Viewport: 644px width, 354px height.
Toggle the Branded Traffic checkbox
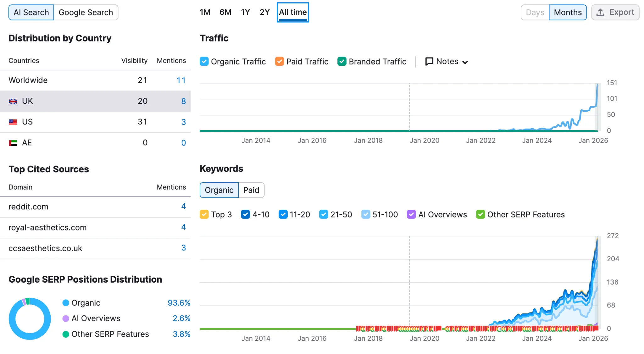pos(342,61)
